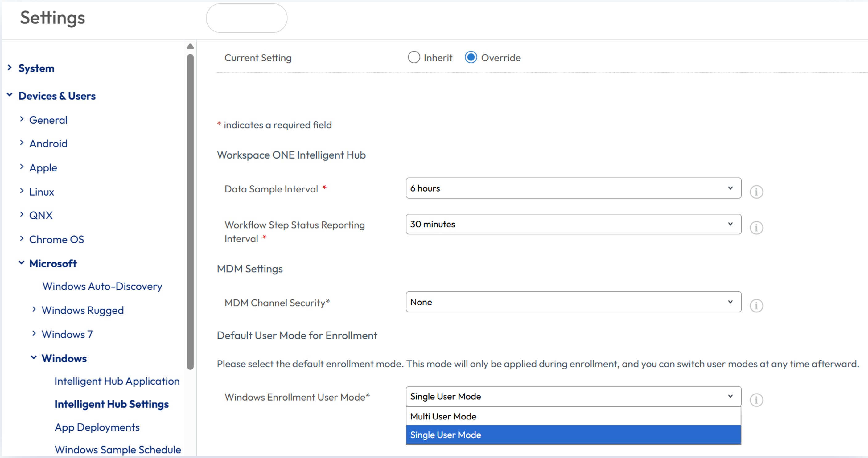868x458 pixels.
Task: Open Windows Sample Schedule page
Action: click(x=117, y=450)
